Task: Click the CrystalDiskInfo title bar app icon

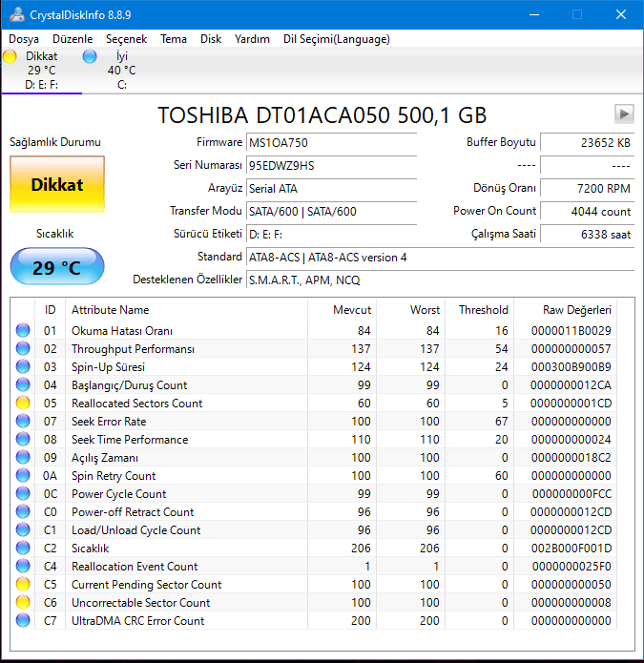Action: [17, 14]
